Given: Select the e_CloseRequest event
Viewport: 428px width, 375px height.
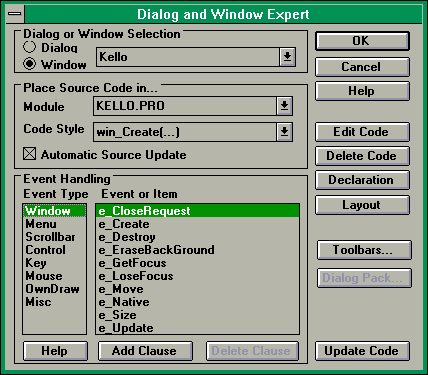Looking at the screenshot, I should 197,211.
